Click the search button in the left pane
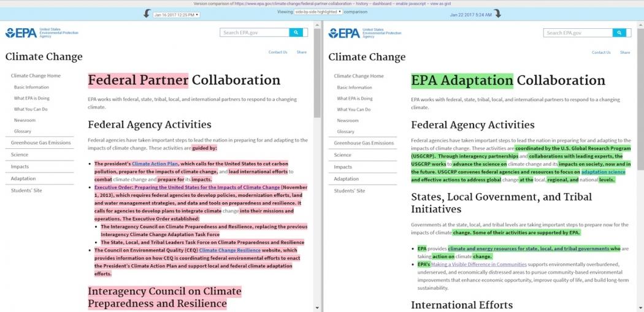Image resolution: width=644 pixels, height=312 pixels. point(296,32)
